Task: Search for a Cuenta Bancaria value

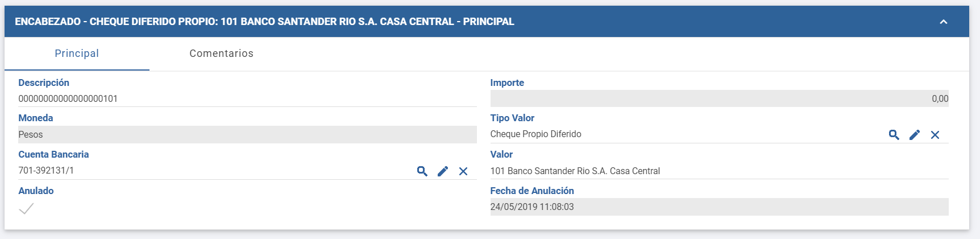Action: pyautogui.click(x=422, y=171)
